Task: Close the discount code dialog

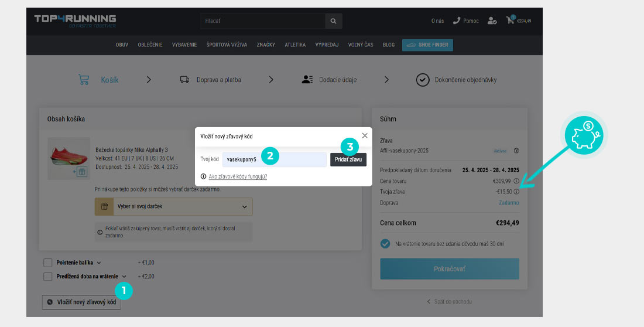Action: click(x=365, y=135)
